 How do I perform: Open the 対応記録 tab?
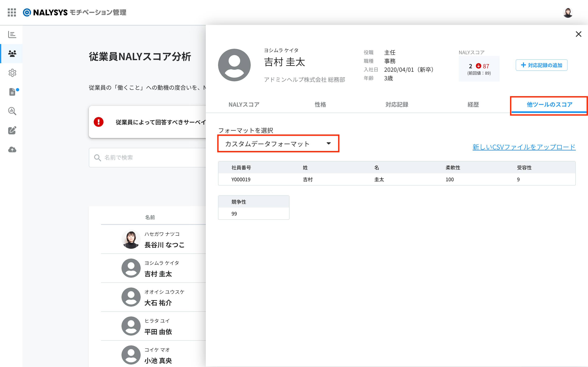pyautogui.click(x=397, y=105)
